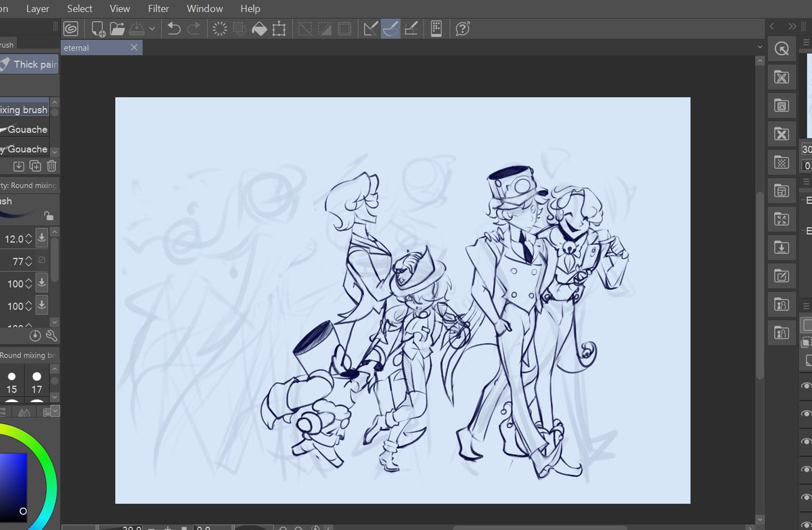This screenshot has width=812, height=530.
Task: Open sub tool detail with wrench icon
Action: coord(51,336)
